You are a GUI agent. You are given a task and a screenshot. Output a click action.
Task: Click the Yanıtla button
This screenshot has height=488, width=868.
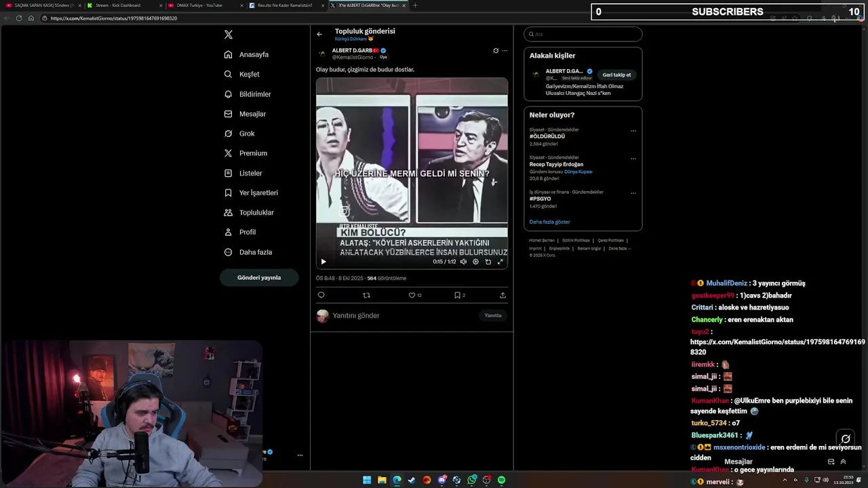pyautogui.click(x=493, y=316)
